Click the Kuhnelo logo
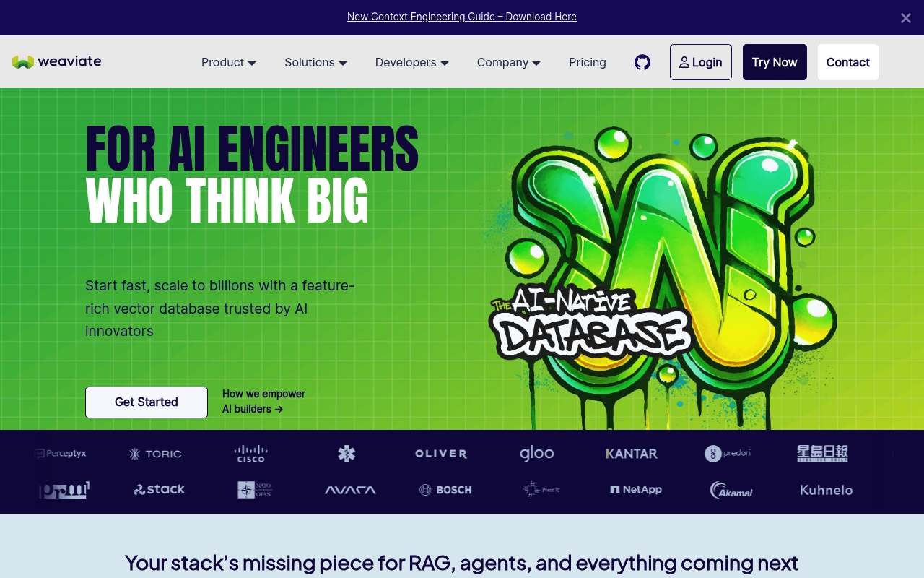 827,490
